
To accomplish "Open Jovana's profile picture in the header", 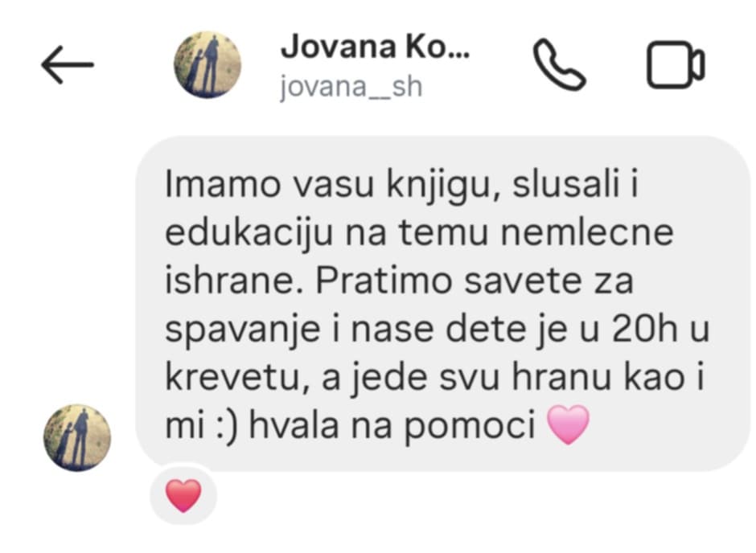I will [207, 64].
